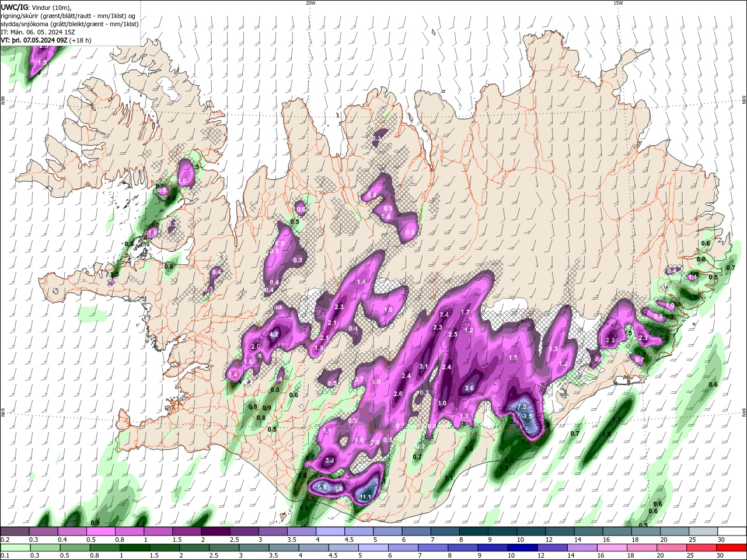The width and height of the screenshot is (747, 560).
Task: Select the darkest green 1 mm rain swatch
Action: click(x=134, y=548)
